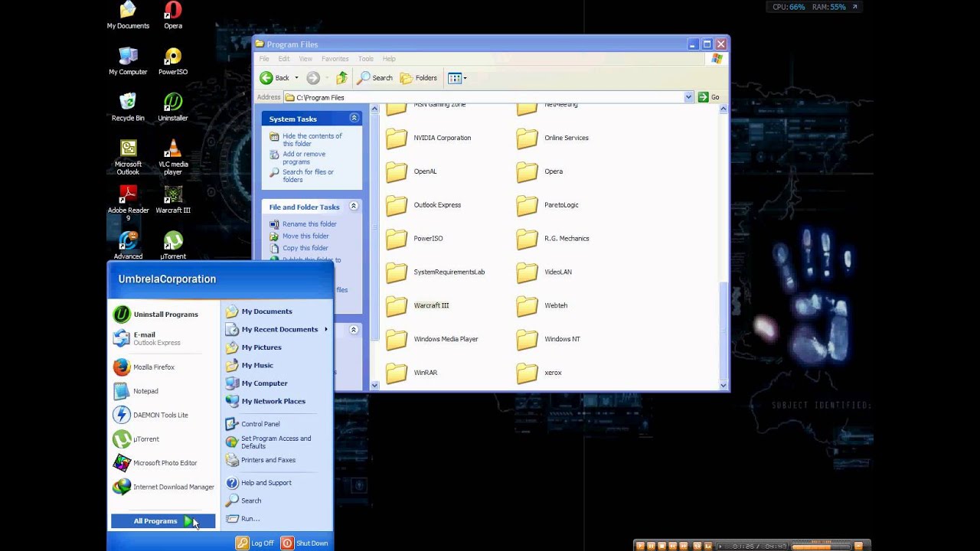Screen dimensions: 980x551
Task: Toggle the Folders pane in Explorer toolbar
Action: [418, 77]
